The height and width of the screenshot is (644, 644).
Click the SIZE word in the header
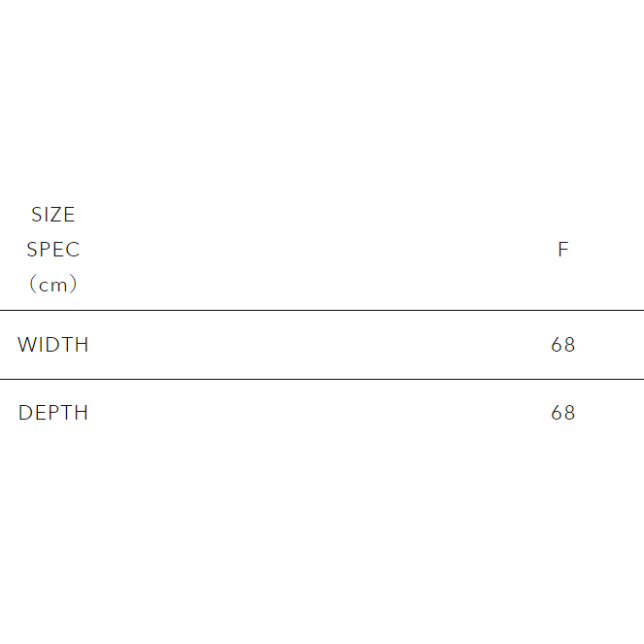coord(53,215)
